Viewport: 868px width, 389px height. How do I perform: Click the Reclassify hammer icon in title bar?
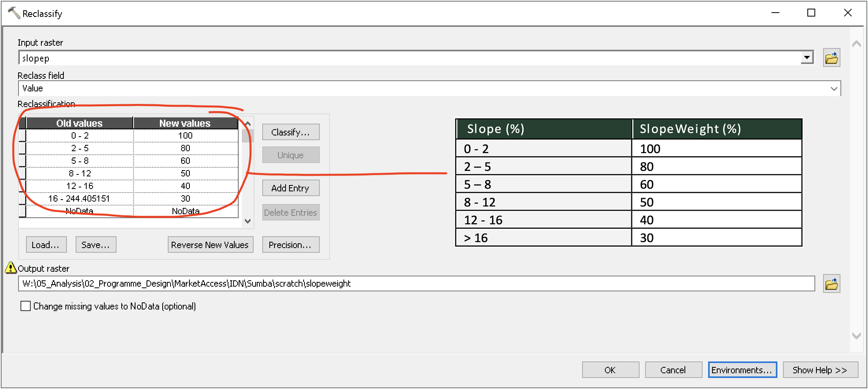[14, 13]
